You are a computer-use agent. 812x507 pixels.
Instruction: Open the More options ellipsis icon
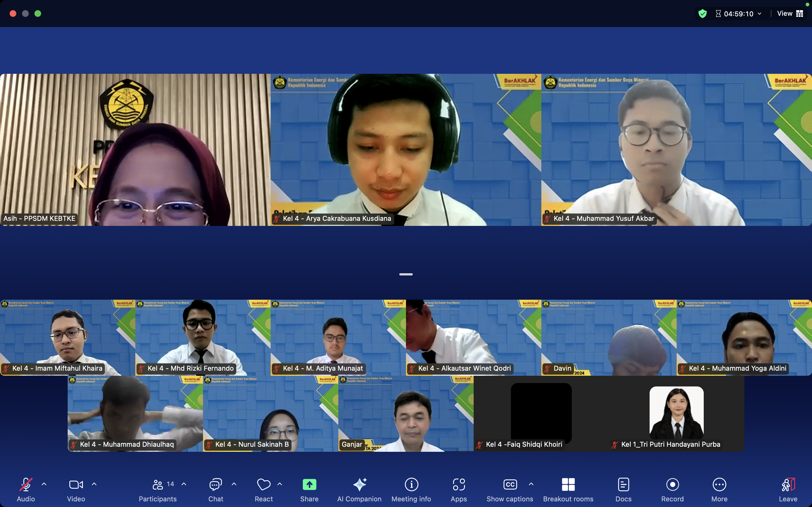tap(719, 484)
